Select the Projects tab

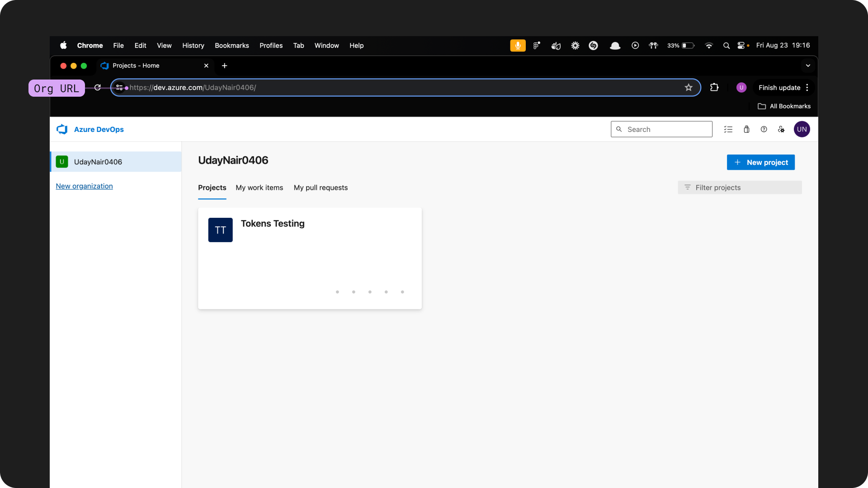pyautogui.click(x=212, y=188)
